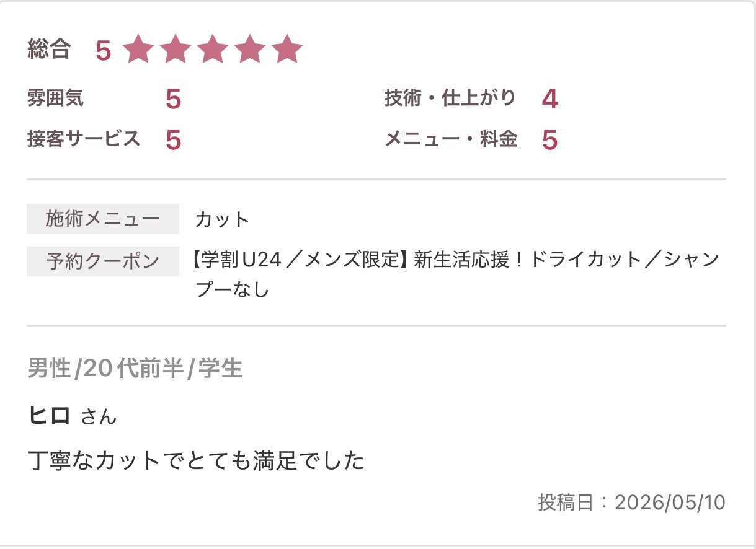Click the 技術・仕上がり score of 4
Image resolution: width=756 pixels, height=549 pixels.
549,99
